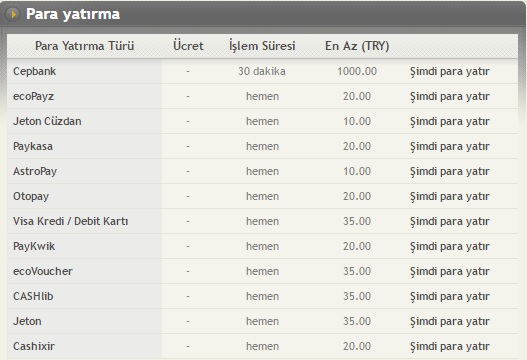
Task: Select the Visa Kredi / Debit Kartı name
Action: [x=71, y=221]
